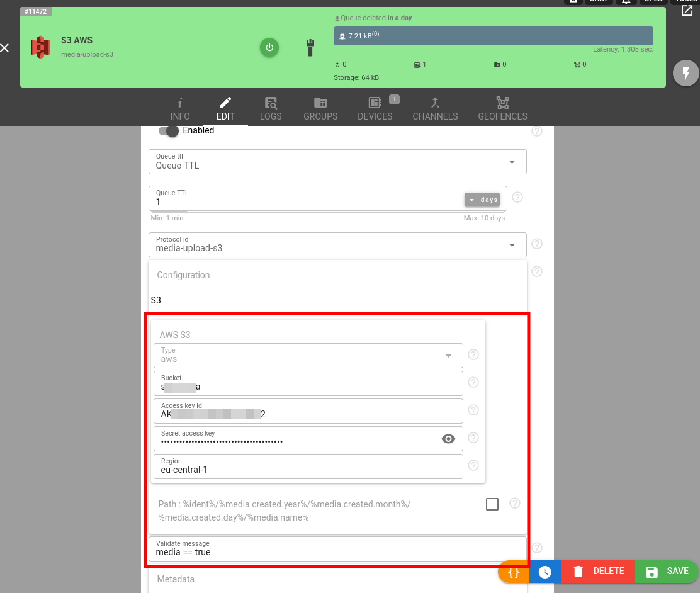Click help icon beside Protocol id
The width and height of the screenshot is (700, 593).
click(537, 244)
